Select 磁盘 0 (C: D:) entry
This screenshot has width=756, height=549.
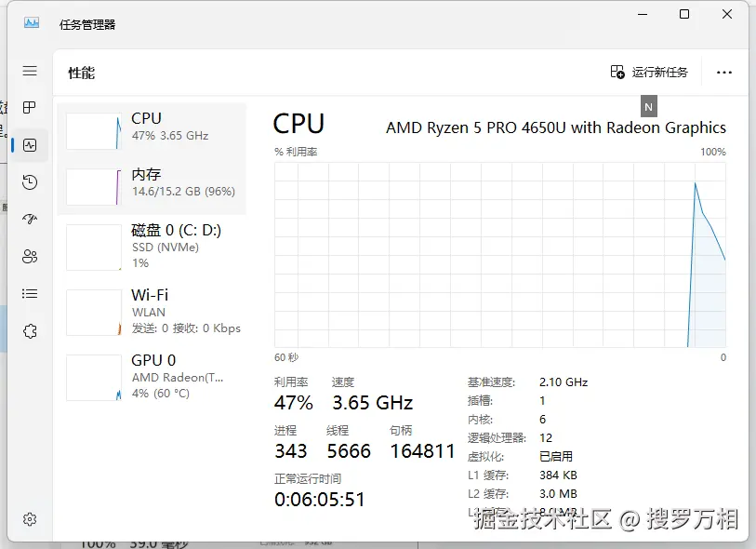click(152, 246)
